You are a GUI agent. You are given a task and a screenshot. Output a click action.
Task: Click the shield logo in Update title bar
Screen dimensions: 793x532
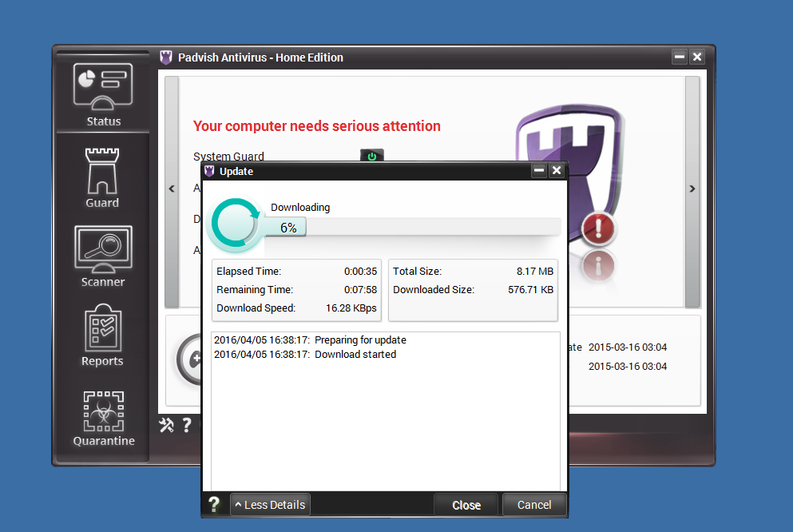coord(209,171)
